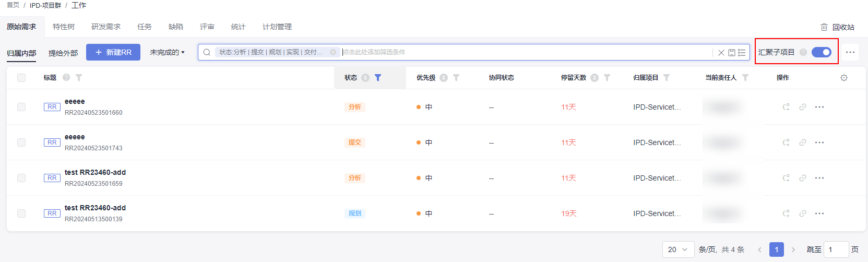Sort by 优先级 column sort icon
Viewport: 868px width, 262px height.
[444, 78]
